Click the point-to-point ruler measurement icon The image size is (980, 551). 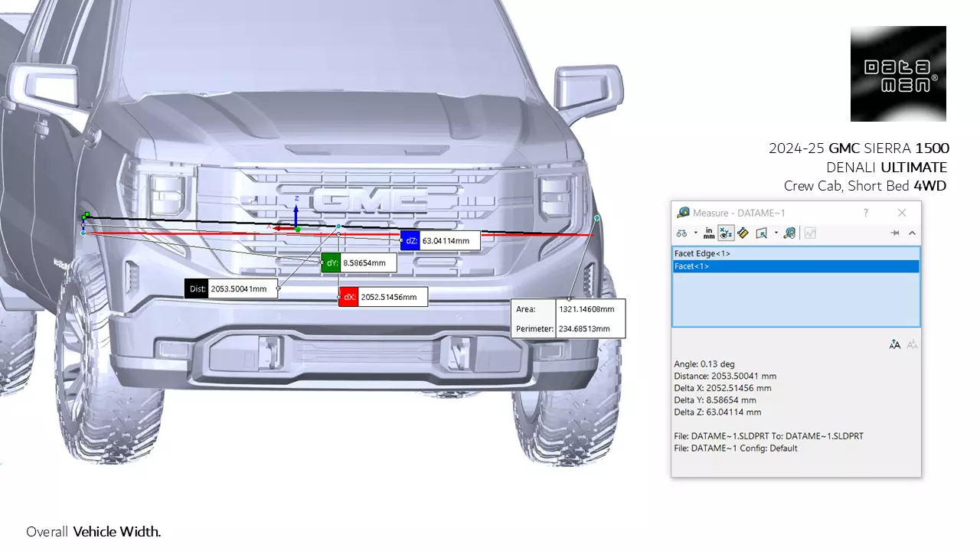pyautogui.click(x=743, y=233)
